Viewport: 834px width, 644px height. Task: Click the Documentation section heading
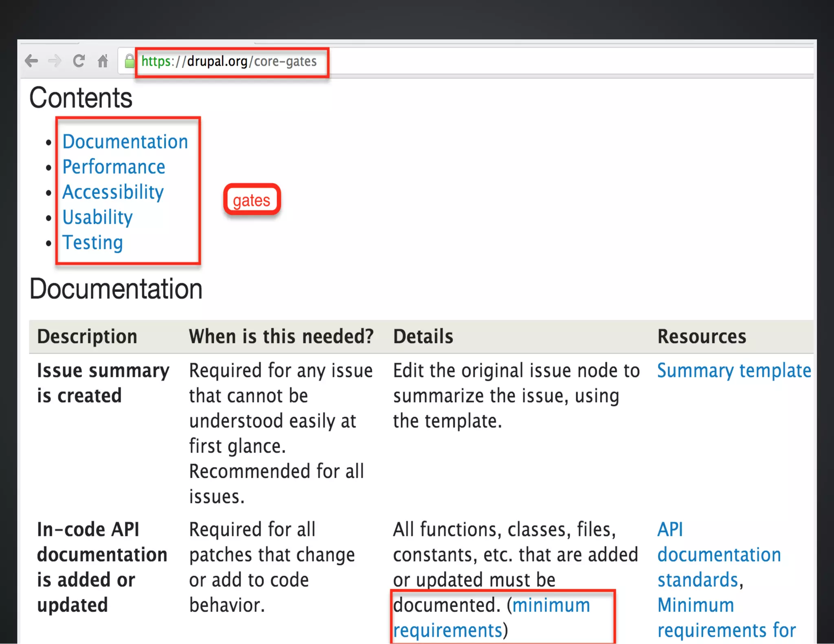(x=116, y=289)
